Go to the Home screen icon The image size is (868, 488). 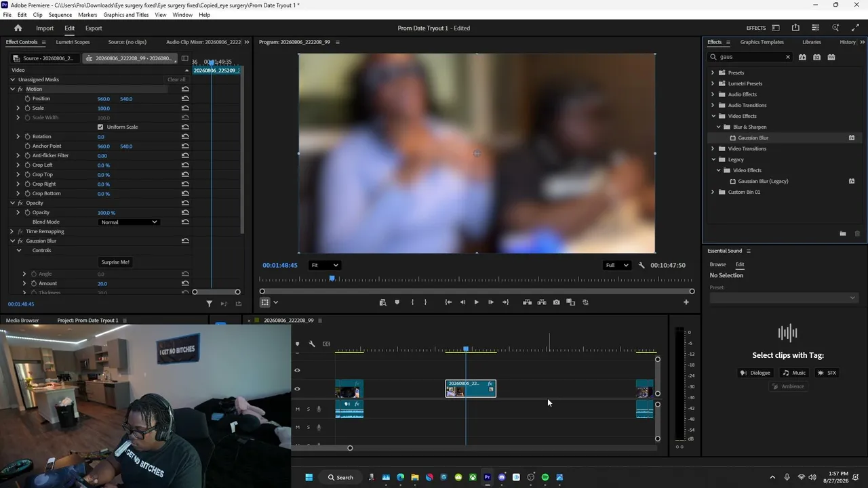click(x=18, y=28)
